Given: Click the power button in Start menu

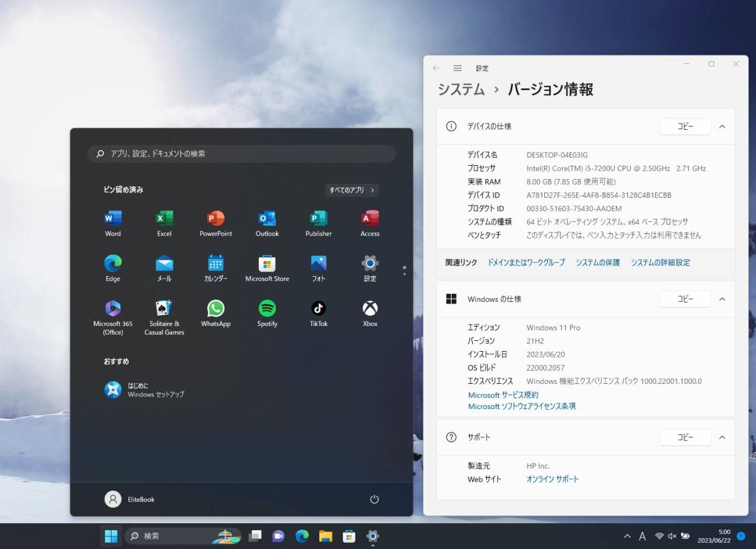Looking at the screenshot, I should [374, 499].
